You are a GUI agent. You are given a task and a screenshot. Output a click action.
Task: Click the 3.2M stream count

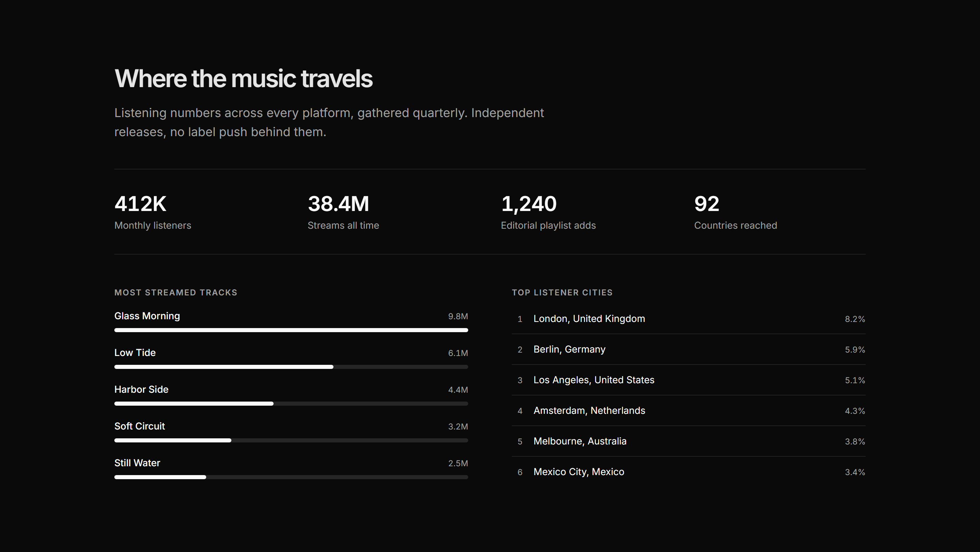pyautogui.click(x=458, y=427)
